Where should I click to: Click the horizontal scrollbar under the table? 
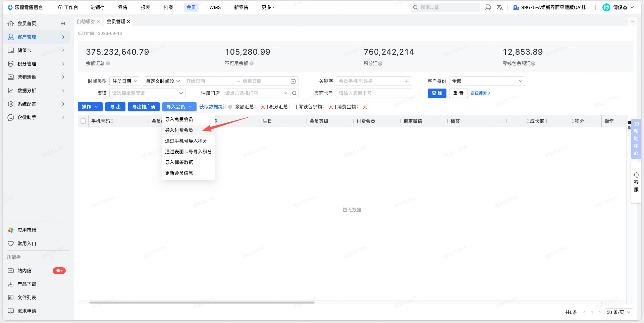(x=202, y=303)
